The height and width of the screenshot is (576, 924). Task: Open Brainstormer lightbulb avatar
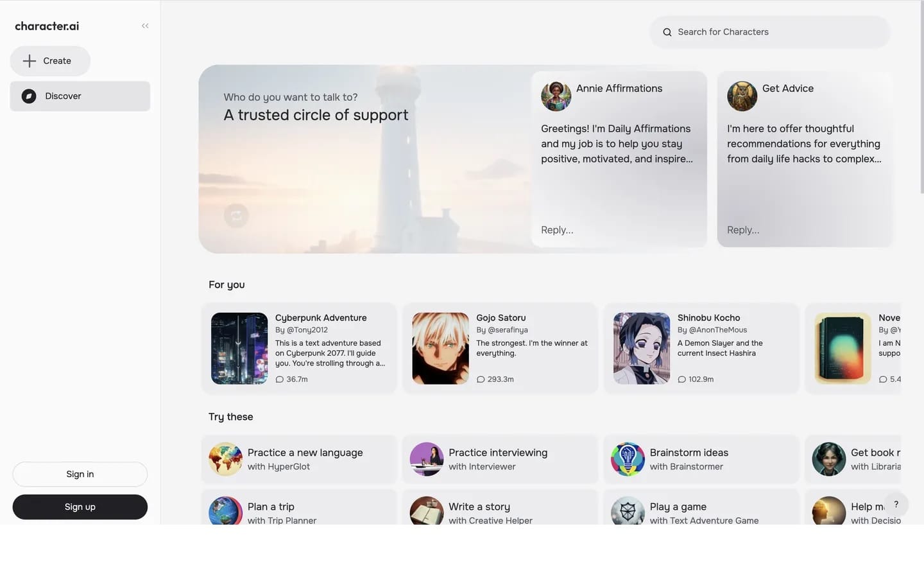coord(628,459)
